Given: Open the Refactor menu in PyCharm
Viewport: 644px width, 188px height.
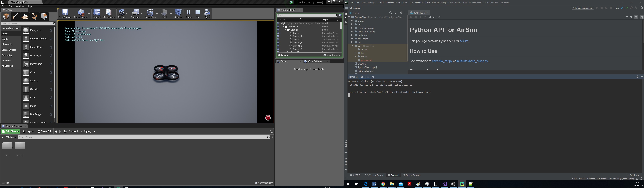Looking at the screenshot, I should coord(390,3).
